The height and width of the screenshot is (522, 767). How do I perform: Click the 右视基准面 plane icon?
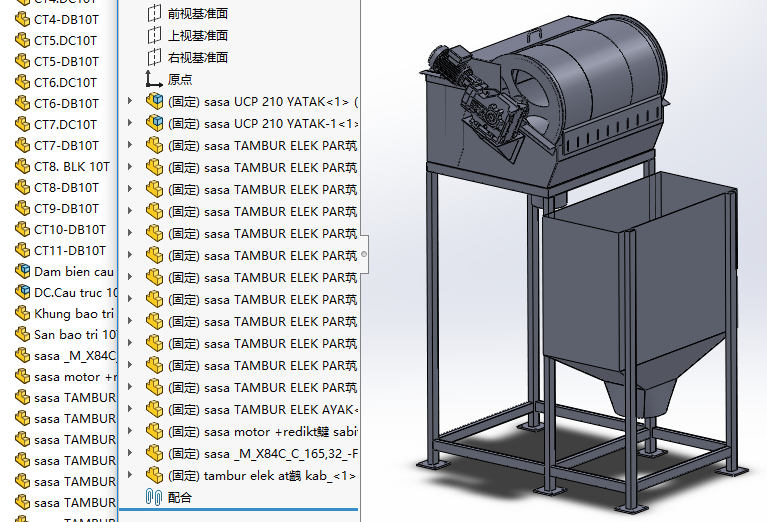154,57
